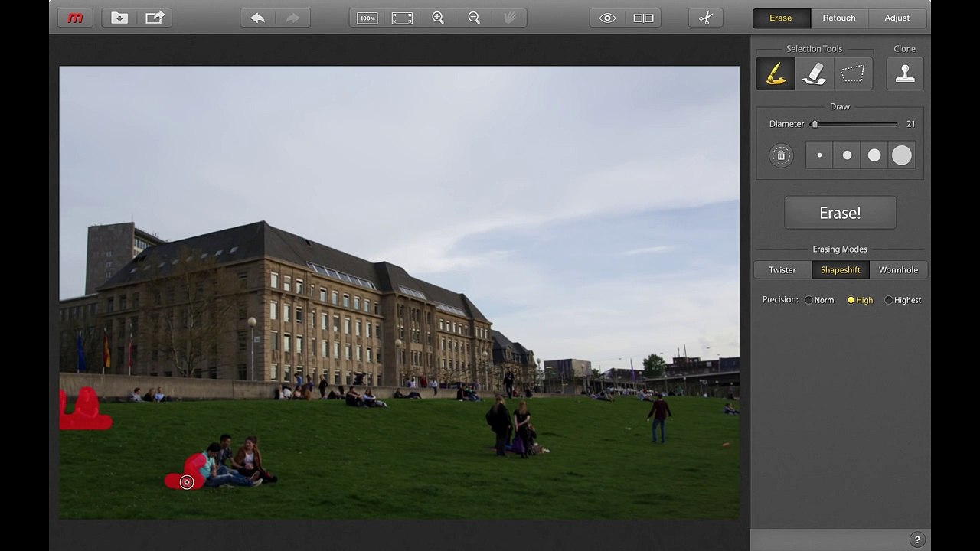
Task: Choose the largest brush size preset
Action: point(902,155)
